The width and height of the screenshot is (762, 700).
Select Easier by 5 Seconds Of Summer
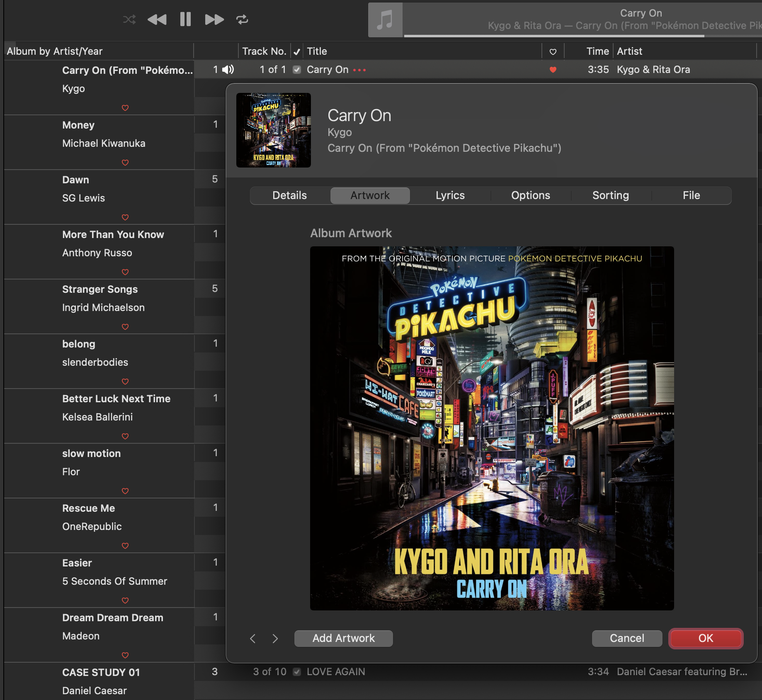click(99, 581)
